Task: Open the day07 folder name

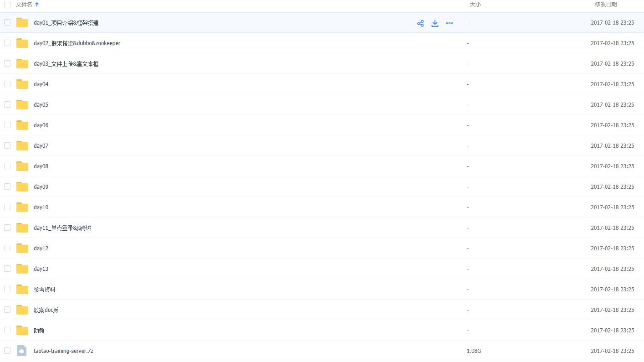Action: 41,146
